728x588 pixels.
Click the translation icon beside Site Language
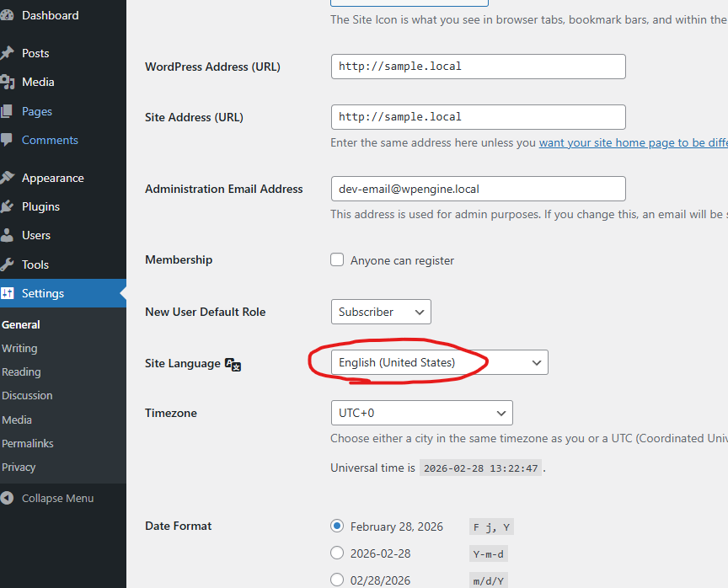(233, 364)
